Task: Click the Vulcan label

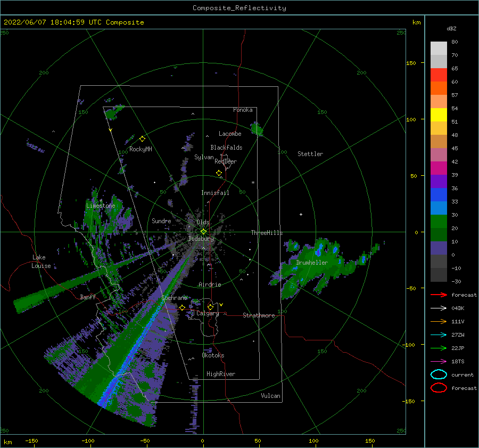Action: 270,396
